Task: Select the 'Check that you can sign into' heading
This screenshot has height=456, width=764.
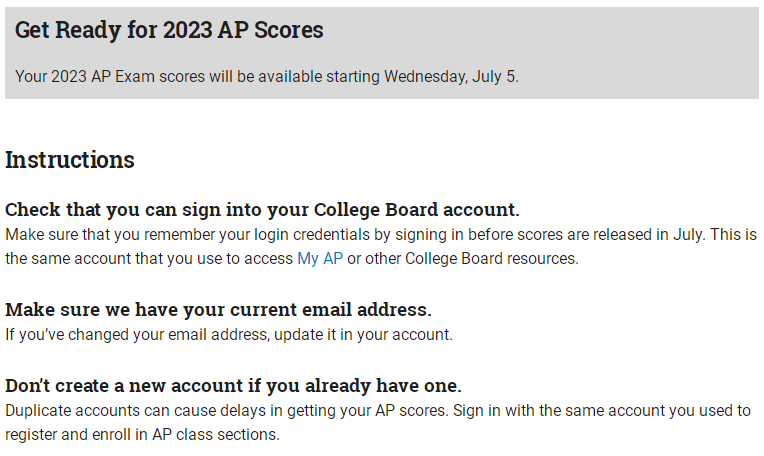Action: pyautogui.click(x=262, y=209)
